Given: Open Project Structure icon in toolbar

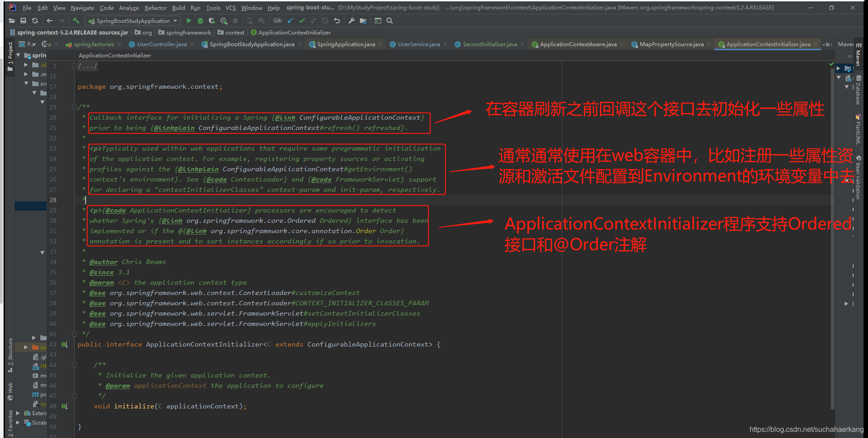Looking at the screenshot, I should (x=363, y=21).
